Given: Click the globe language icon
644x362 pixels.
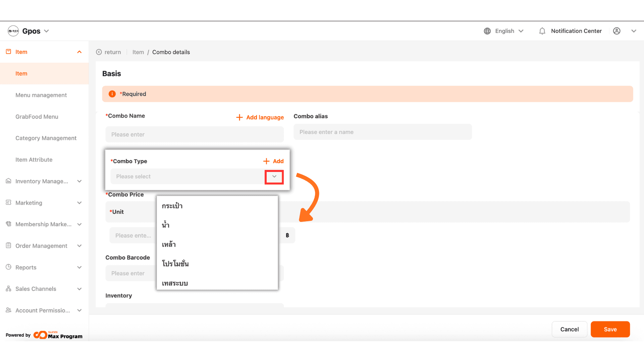Looking at the screenshot, I should [487, 31].
